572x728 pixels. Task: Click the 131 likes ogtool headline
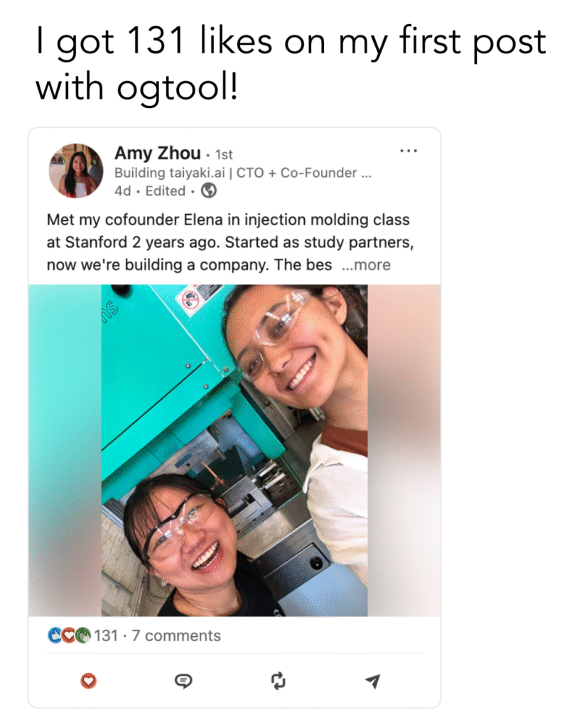(291, 63)
